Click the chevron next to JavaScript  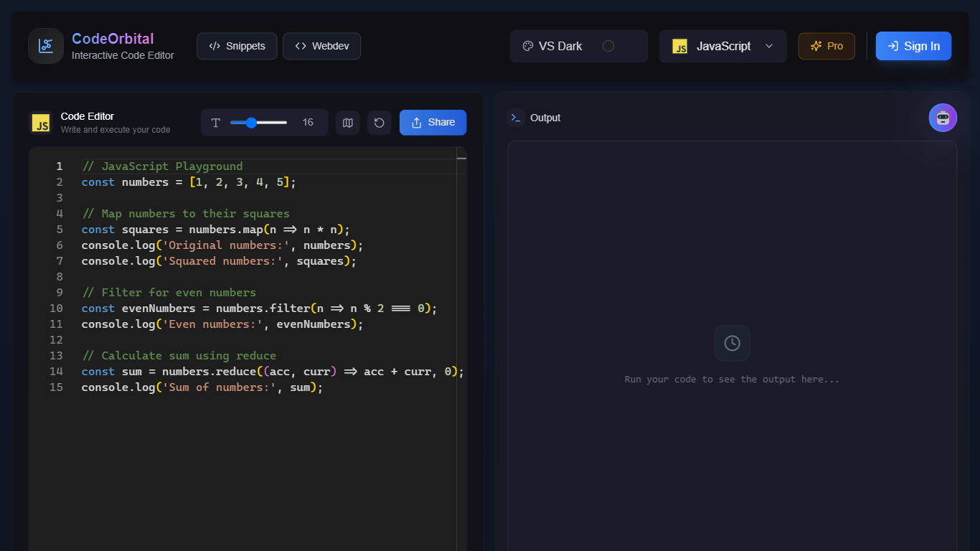pyautogui.click(x=769, y=46)
